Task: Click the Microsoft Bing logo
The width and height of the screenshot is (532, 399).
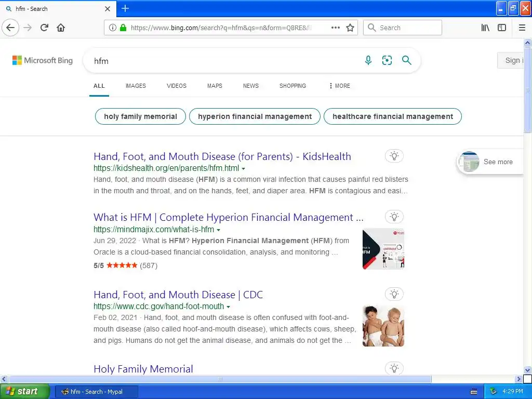Action: coord(43,60)
